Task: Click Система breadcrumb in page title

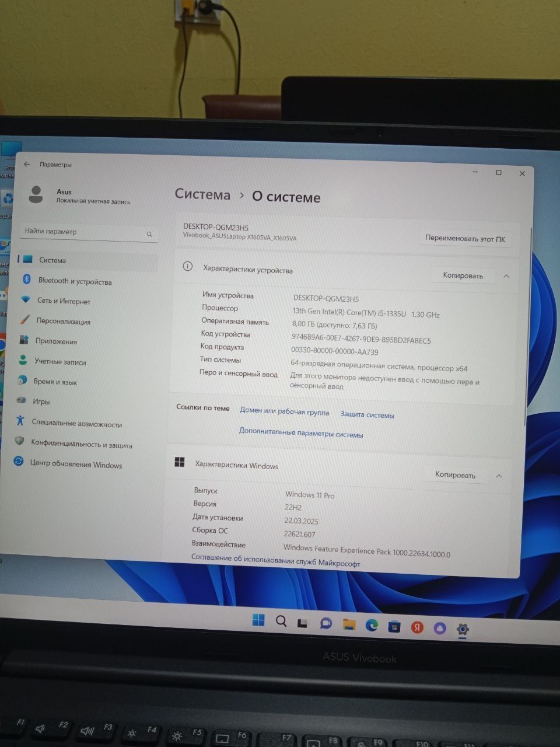Action: 202,195
